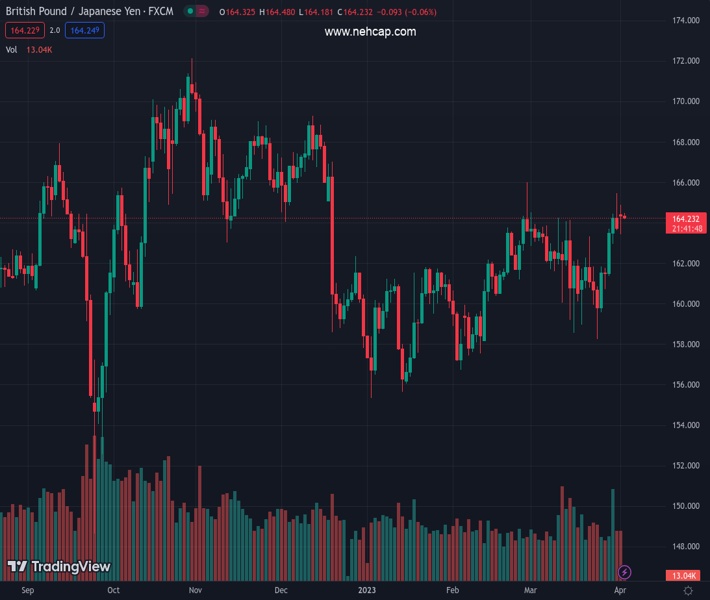Click the red volume label 13.04K on the price axis

(x=684, y=576)
